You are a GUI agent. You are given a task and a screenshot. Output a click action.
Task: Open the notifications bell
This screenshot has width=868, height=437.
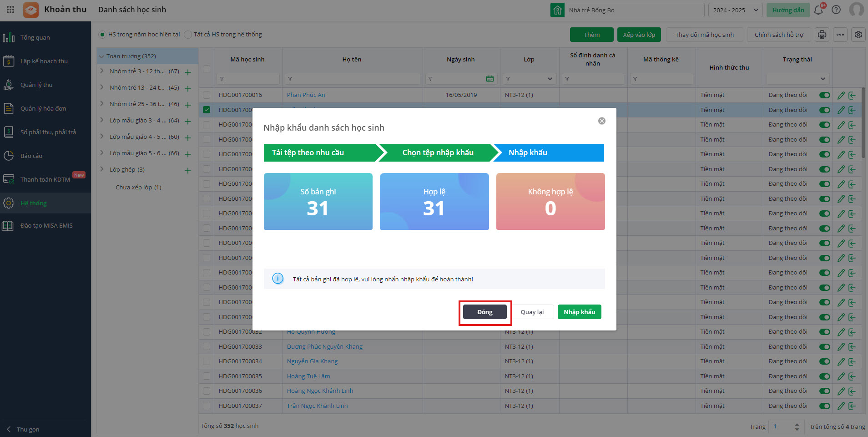coord(818,10)
